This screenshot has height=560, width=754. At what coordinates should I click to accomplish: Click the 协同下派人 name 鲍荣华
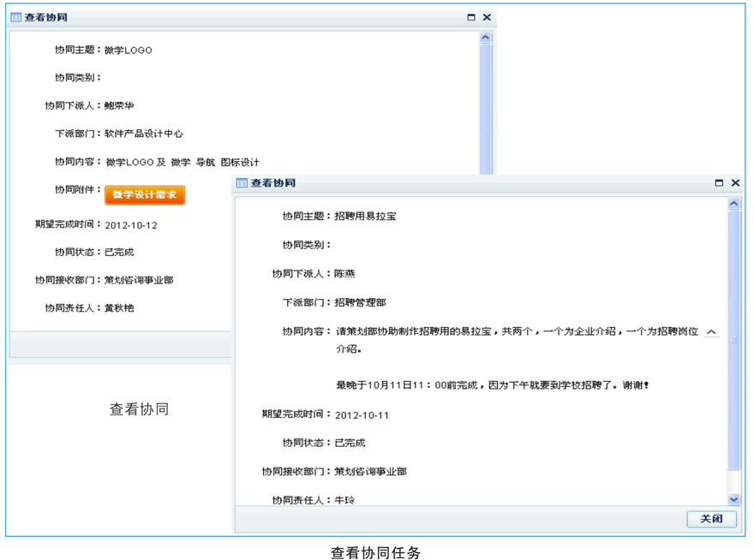click(x=119, y=106)
